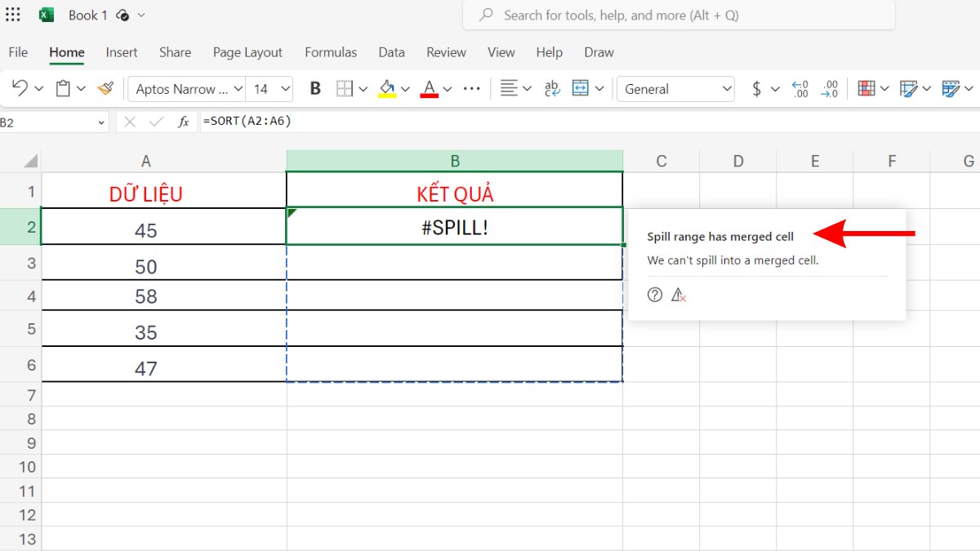The width and height of the screenshot is (980, 551).
Task: Click the Paste clipboard icon
Action: tap(64, 88)
